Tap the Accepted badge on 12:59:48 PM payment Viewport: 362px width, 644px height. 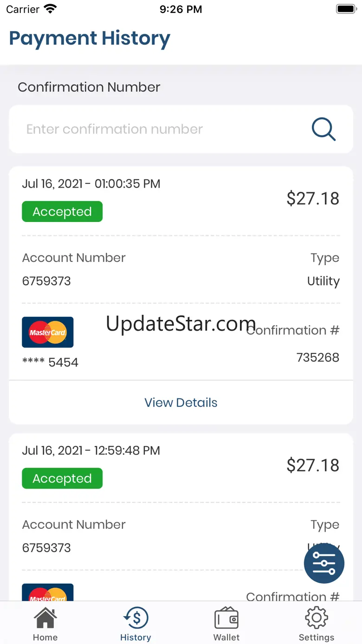click(62, 479)
